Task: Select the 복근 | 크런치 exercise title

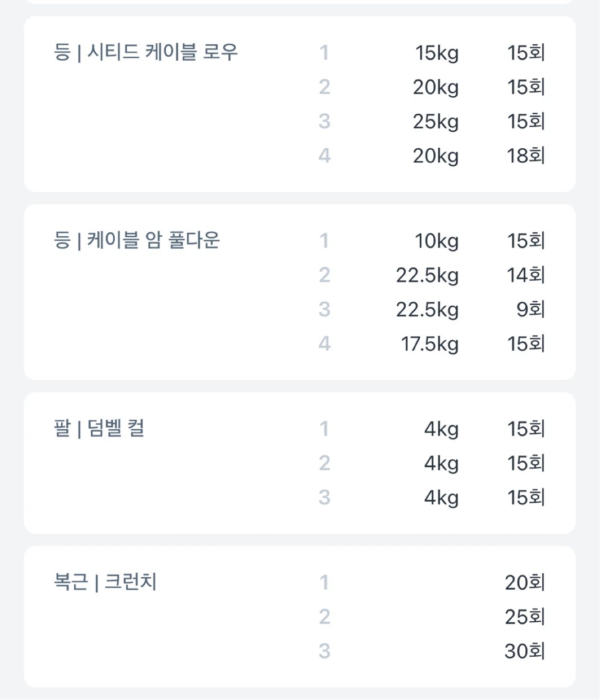Action: tap(105, 582)
